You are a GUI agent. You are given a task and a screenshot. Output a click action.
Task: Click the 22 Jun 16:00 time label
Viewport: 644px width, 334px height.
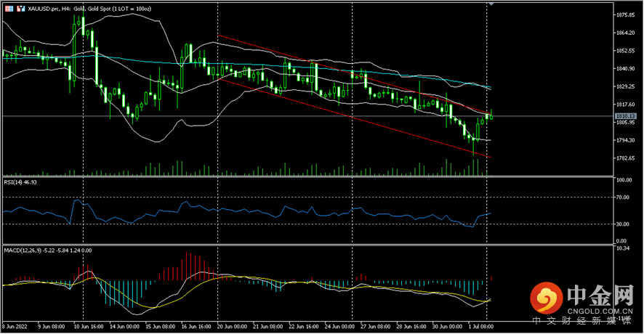(x=304, y=327)
